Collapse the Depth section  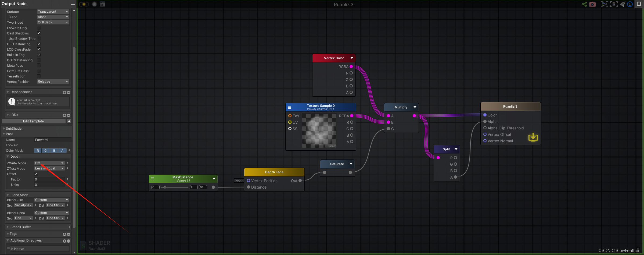[x=8, y=157]
